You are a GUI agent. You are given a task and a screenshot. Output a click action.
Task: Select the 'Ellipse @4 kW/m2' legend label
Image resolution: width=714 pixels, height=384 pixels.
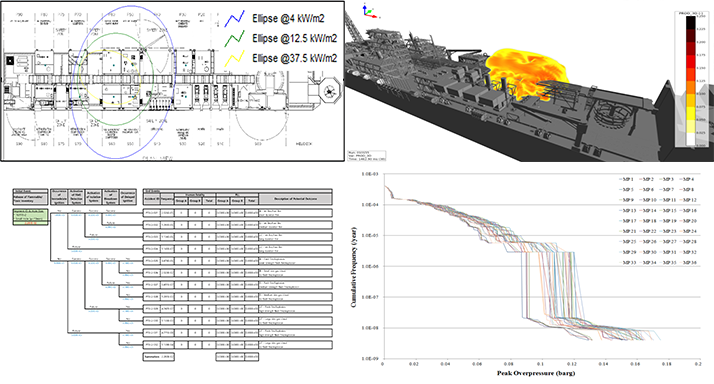tap(288, 19)
